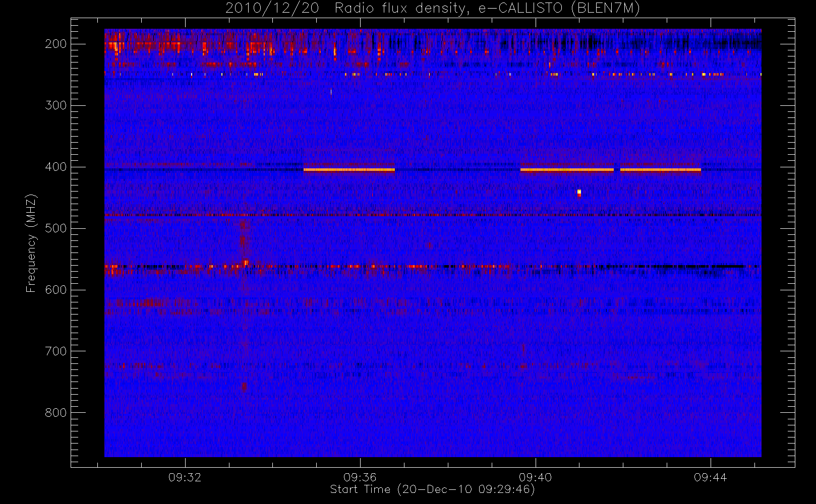Click the 09:40 time tick label

(536, 477)
